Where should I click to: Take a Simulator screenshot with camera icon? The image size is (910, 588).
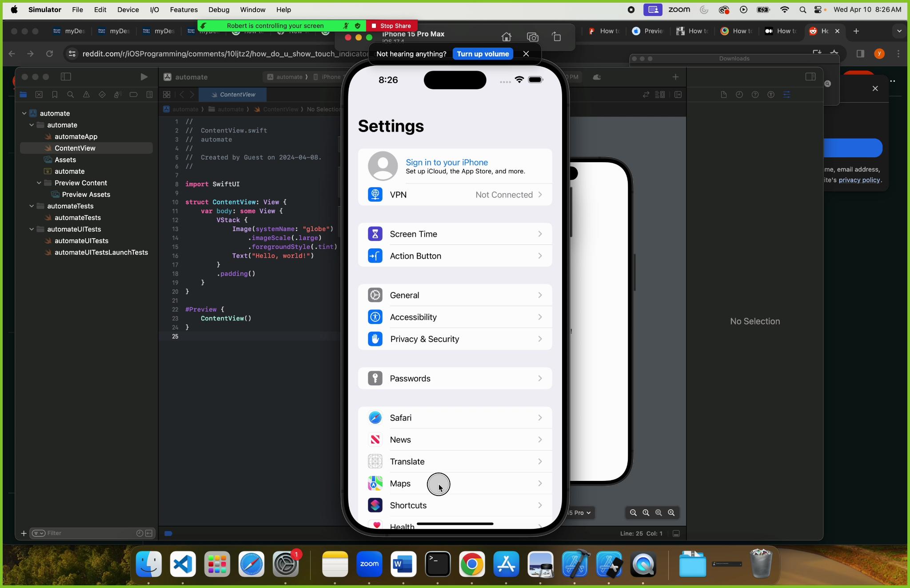pos(532,37)
